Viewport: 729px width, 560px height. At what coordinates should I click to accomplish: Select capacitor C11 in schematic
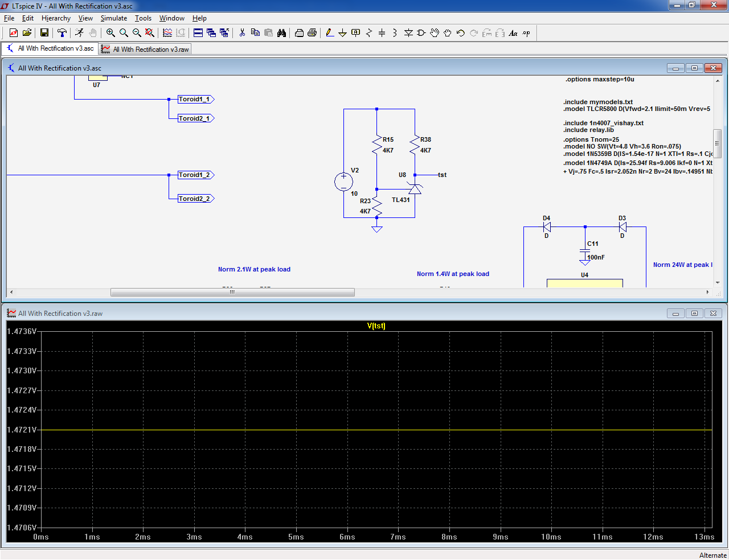click(x=585, y=250)
